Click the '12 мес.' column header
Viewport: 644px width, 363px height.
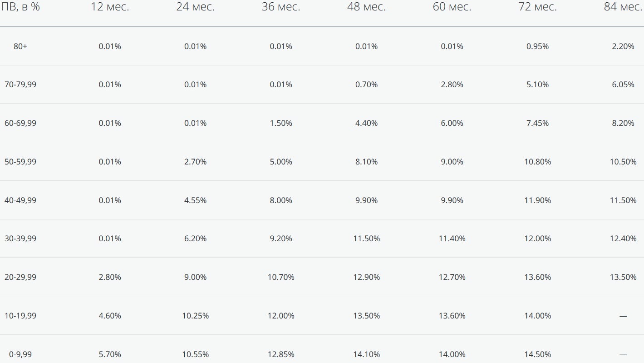110,7
